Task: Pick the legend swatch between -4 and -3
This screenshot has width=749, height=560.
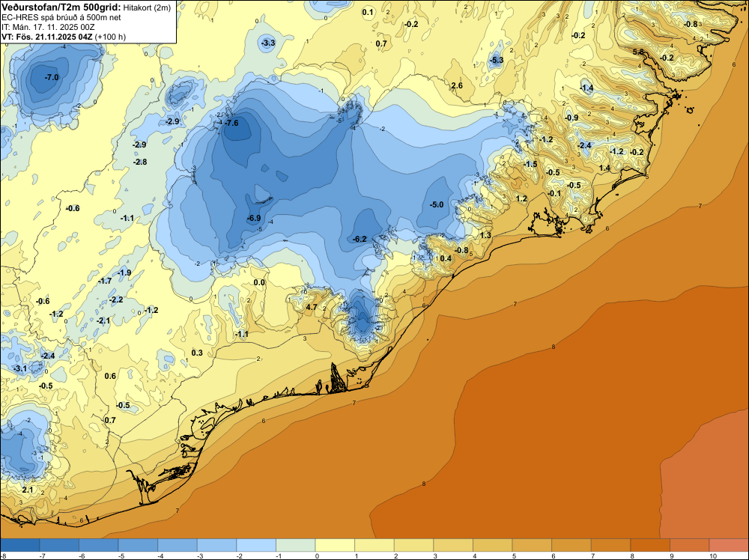Action: [178, 545]
